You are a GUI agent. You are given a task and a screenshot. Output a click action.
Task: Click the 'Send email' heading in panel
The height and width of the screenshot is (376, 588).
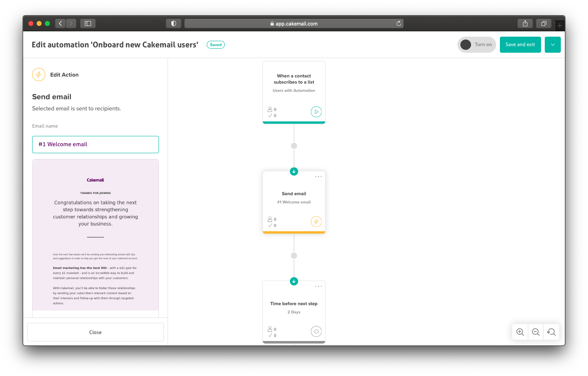pos(52,97)
